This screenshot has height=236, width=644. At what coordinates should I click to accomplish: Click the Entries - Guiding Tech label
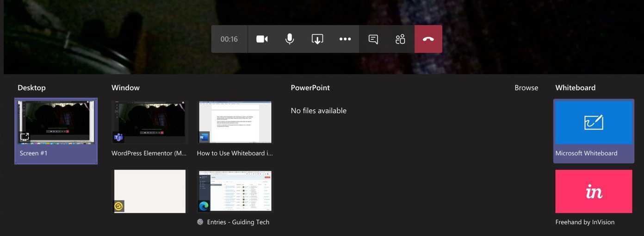tap(238, 222)
